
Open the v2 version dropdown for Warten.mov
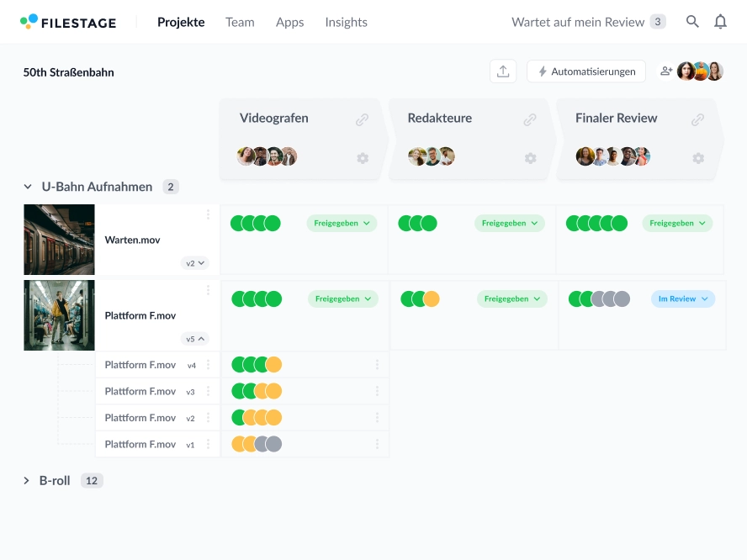[195, 263]
